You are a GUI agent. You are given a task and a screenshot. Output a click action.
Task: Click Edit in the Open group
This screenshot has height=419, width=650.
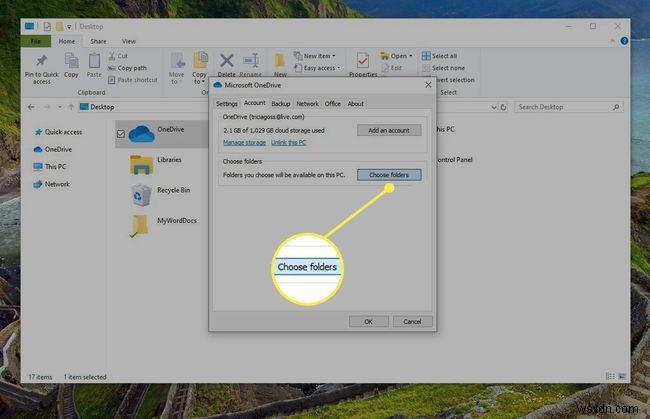pos(392,68)
